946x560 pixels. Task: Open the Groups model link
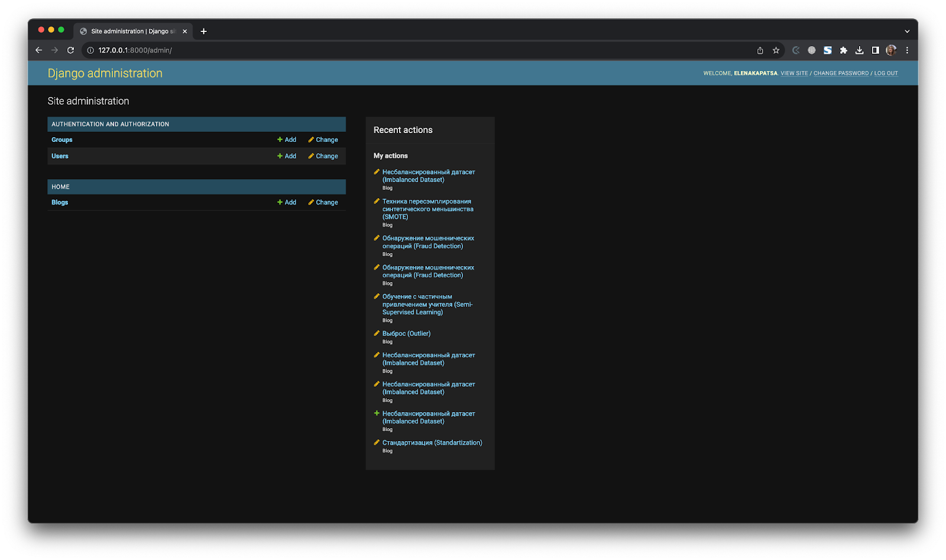(62, 140)
